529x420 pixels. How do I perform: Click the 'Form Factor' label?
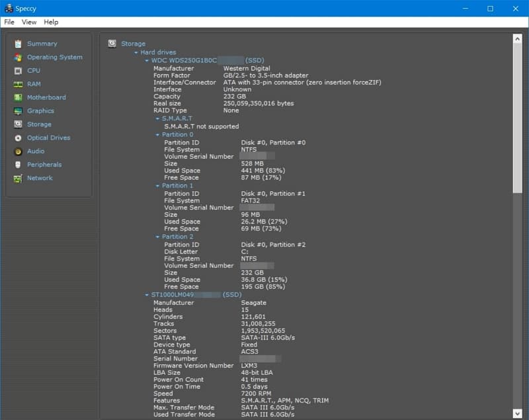click(172, 75)
